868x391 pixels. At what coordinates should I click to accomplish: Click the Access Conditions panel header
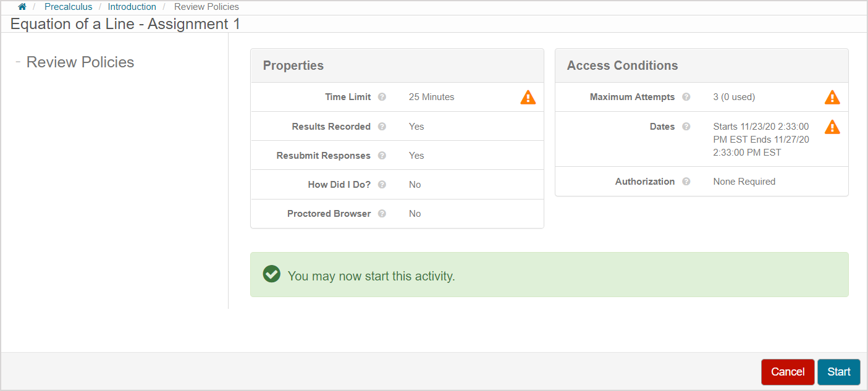[622, 65]
